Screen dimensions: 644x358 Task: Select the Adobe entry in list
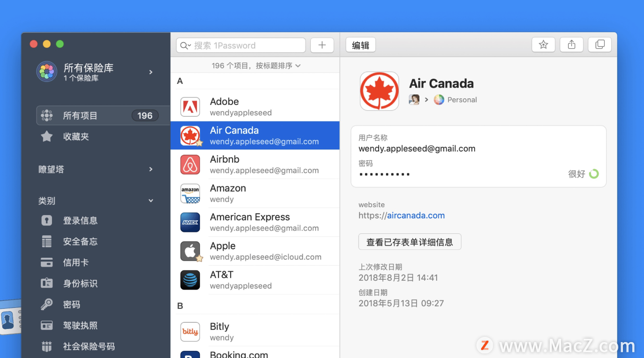255,107
